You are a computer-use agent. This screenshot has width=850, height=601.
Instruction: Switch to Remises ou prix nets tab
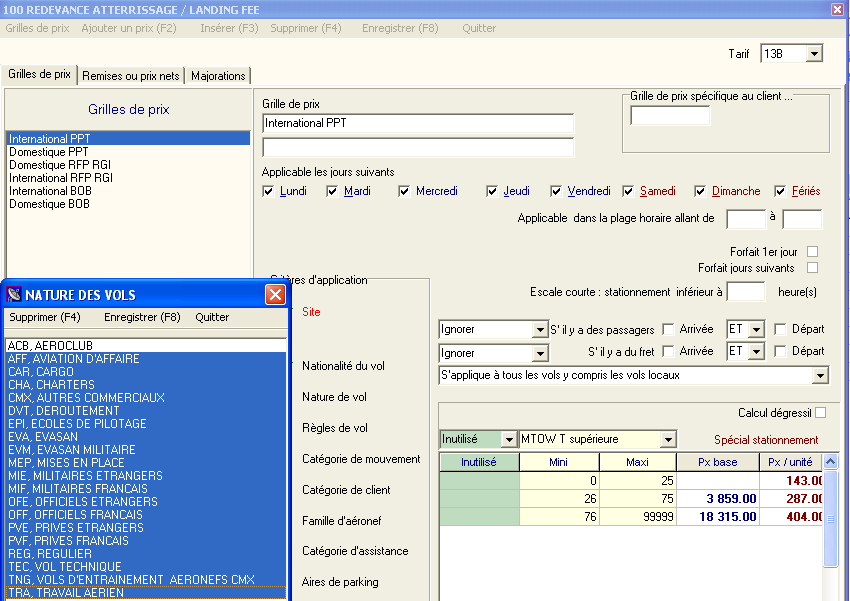click(131, 76)
